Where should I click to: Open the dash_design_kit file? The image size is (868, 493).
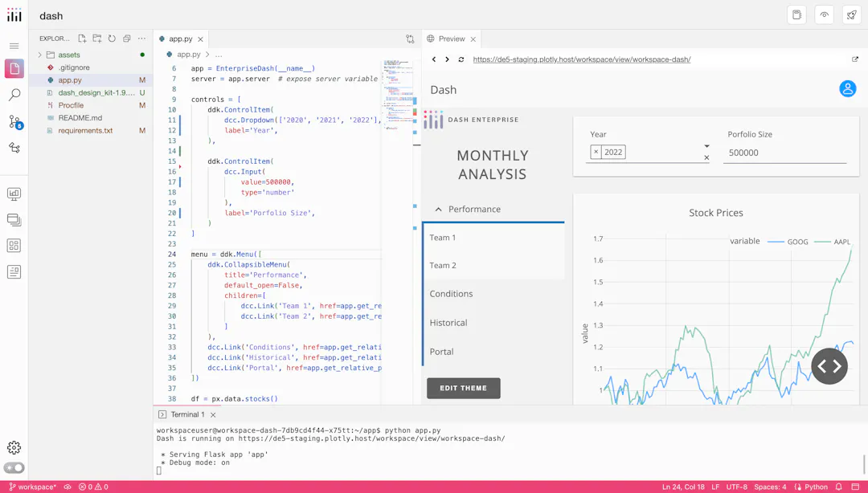(92, 93)
